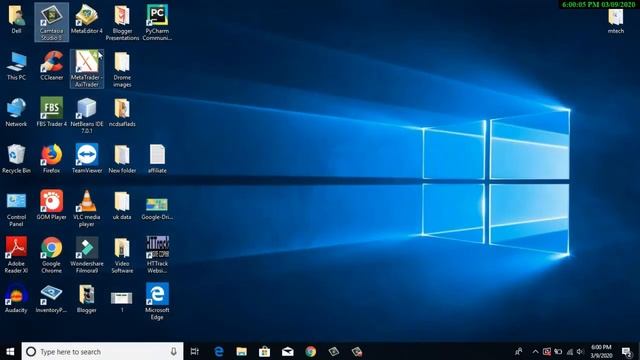Open the Action Center notifications

627,351
